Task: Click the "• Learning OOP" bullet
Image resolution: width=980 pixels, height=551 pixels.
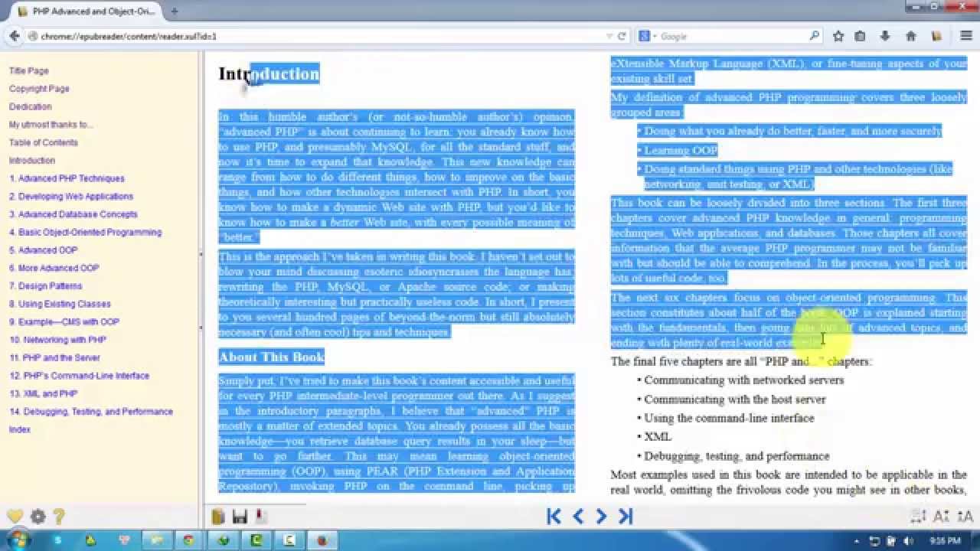Action: [x=677, y=150]
